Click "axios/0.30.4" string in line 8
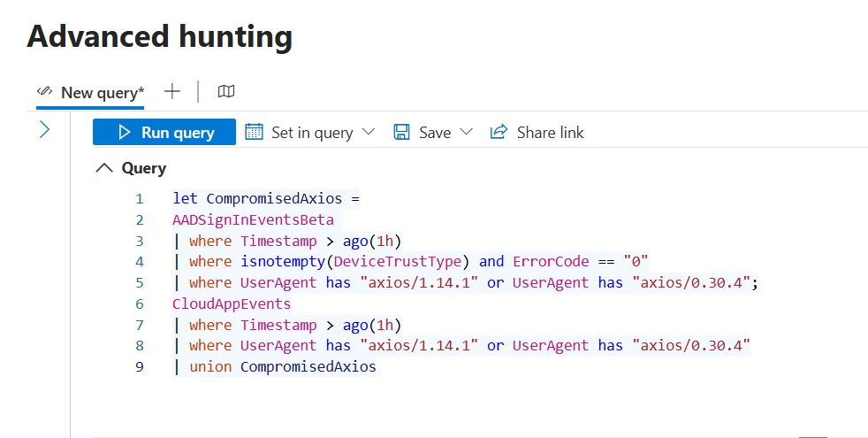 pos(691,345)
